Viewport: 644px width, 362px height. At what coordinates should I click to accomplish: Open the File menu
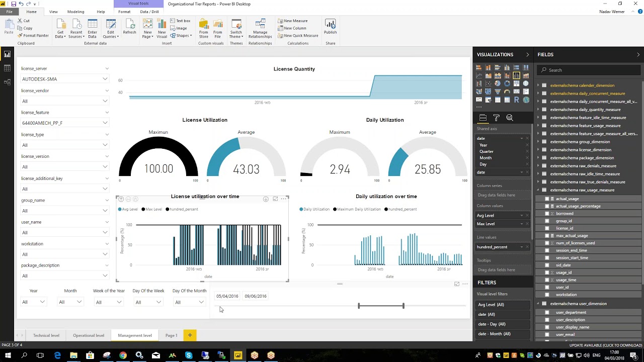click(9, 12)
